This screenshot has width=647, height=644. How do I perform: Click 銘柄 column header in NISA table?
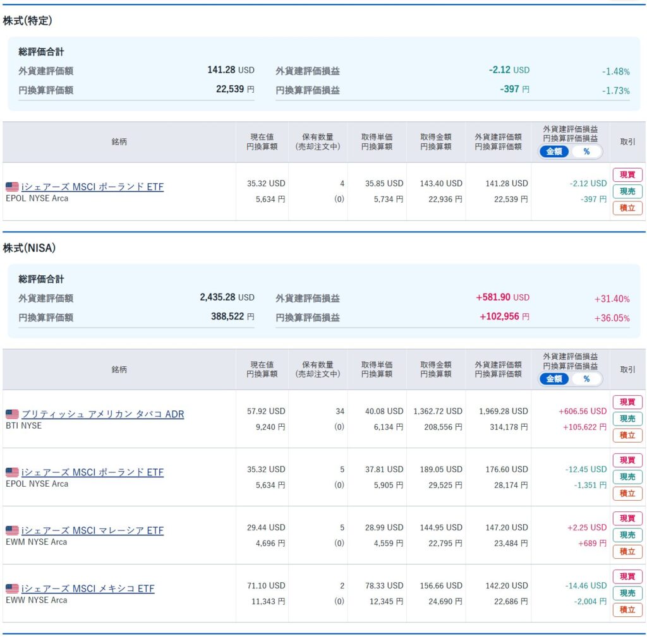click(119, 369)
